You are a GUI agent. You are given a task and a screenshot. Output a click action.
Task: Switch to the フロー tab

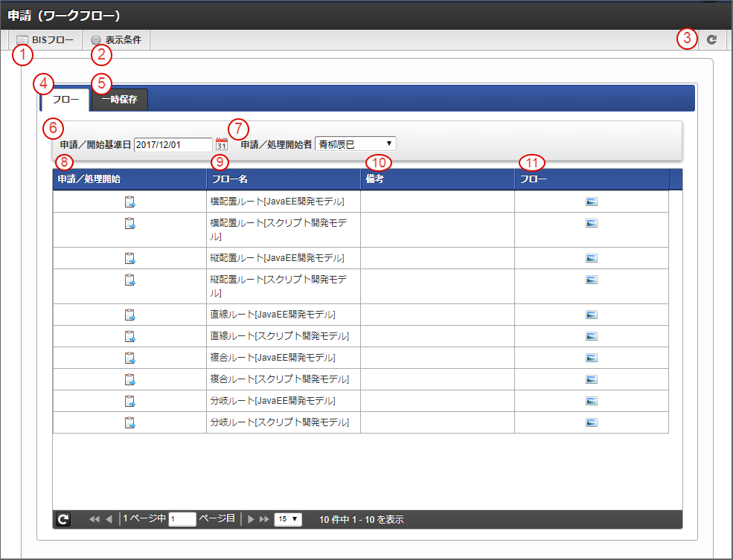(65, 100)
